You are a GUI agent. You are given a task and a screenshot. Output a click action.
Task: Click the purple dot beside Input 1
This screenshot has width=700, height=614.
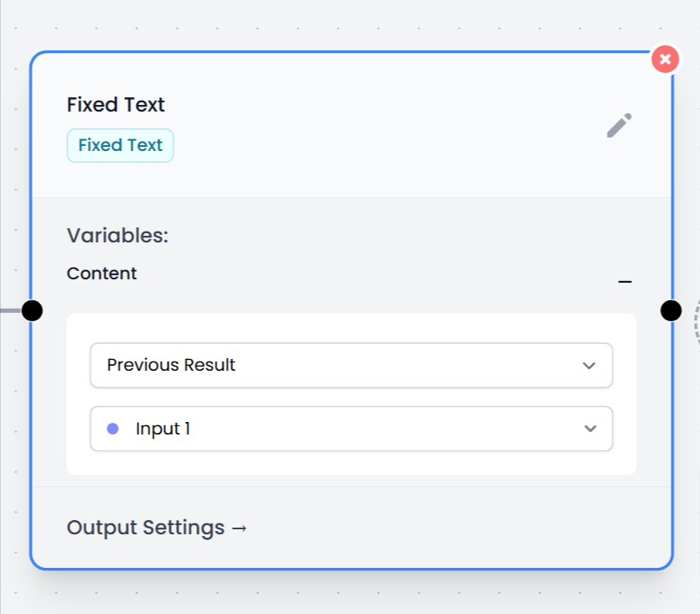[x=113, y=429]
